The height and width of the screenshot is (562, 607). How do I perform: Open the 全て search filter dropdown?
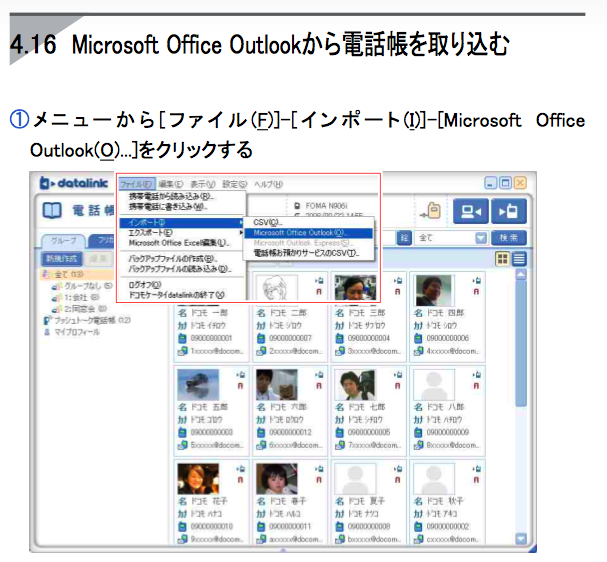point(480,238)
